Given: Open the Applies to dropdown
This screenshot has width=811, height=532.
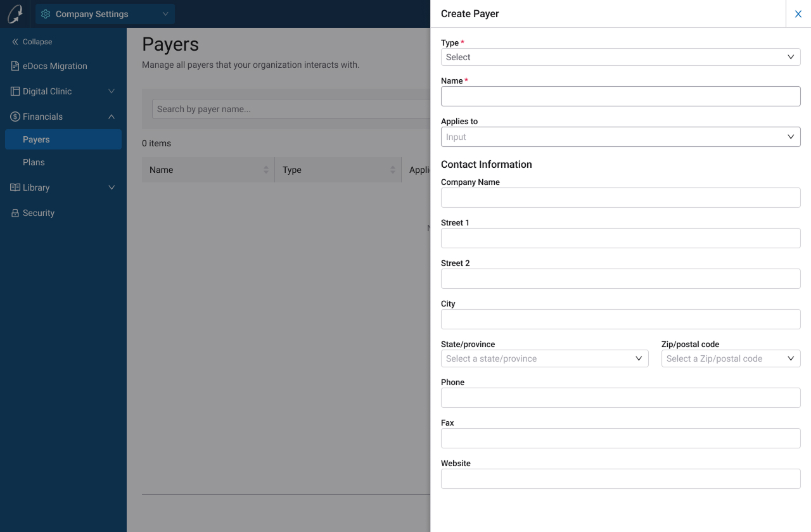Looking at the screenshot, I should coord(621,137).
